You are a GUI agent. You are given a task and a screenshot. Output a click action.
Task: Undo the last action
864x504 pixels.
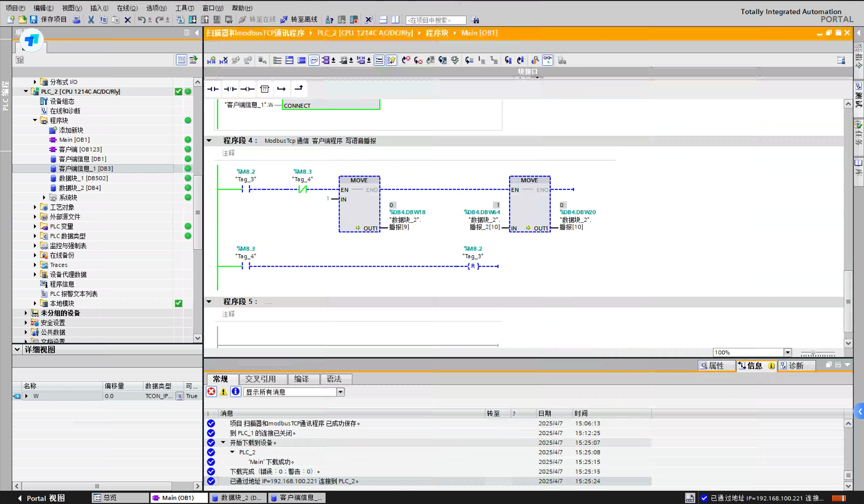pos(141,19)
